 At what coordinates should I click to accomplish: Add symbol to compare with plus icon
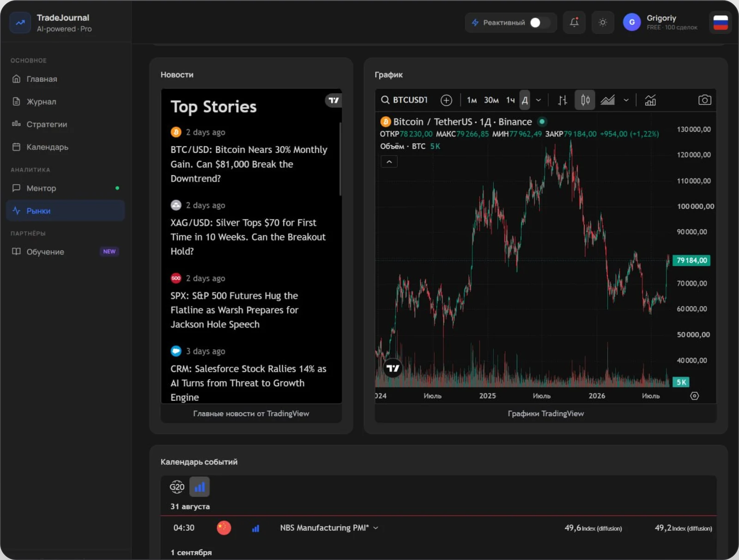point(446,100)
